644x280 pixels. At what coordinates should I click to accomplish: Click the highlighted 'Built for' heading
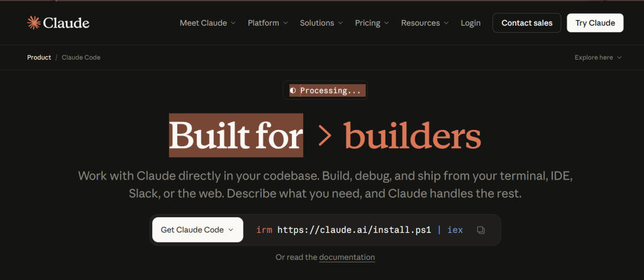tap(236, 136)
